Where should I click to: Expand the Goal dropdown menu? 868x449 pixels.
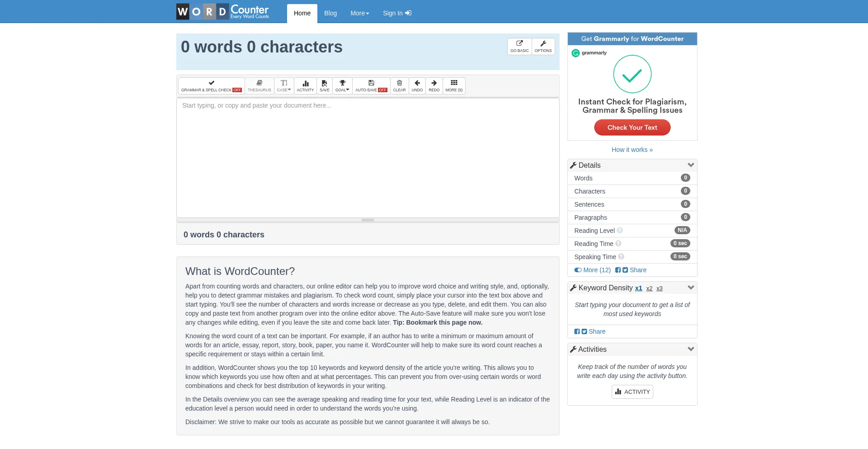342,85
